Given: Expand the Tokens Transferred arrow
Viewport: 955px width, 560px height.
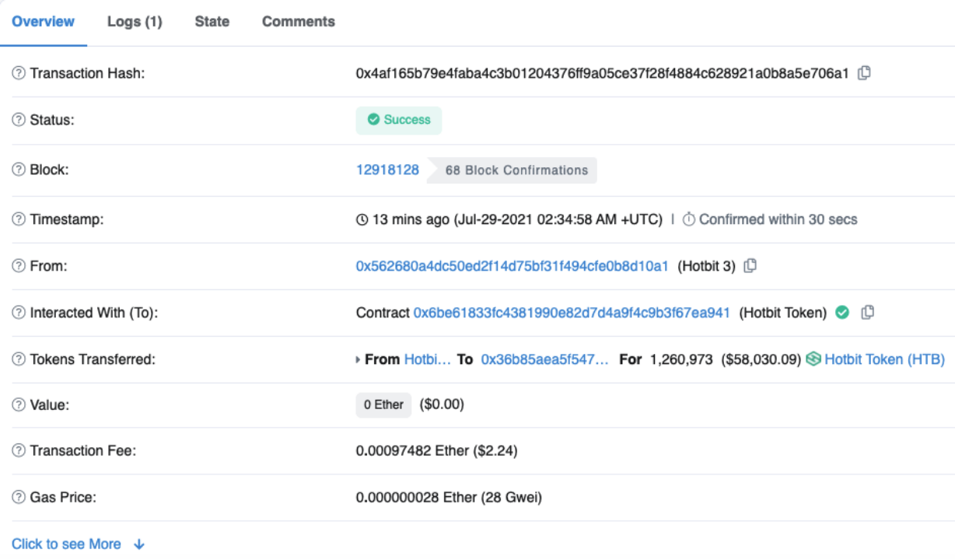Looking at the screenshot, I should [x=358, y=359].
